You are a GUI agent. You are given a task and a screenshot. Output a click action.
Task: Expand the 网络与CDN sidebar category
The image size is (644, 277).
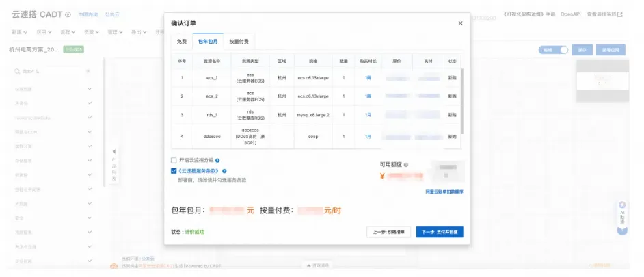click(x=53, y=132)
